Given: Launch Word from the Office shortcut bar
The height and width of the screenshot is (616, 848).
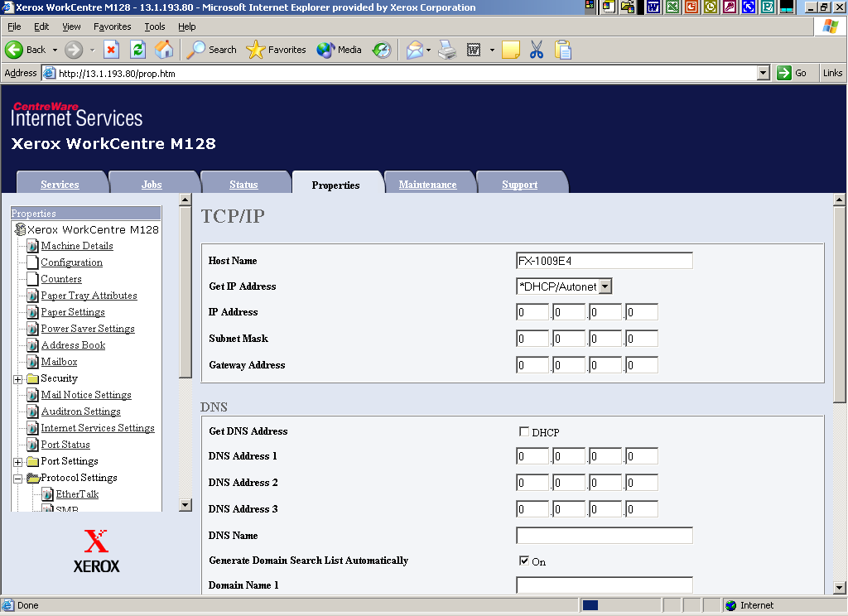Looking at the screenshot, I should pos(653,7).
